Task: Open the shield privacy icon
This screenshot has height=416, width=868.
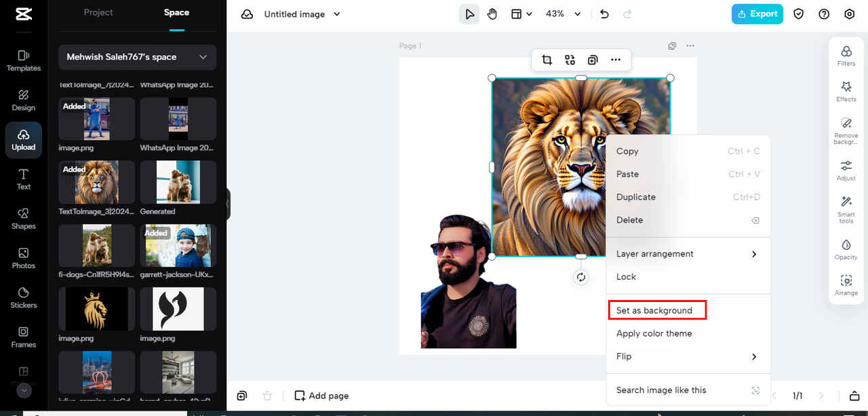Action: point(799,14)
